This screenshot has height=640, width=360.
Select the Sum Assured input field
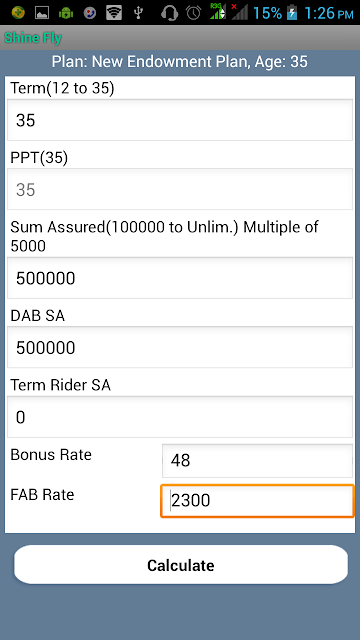(180, 278)
